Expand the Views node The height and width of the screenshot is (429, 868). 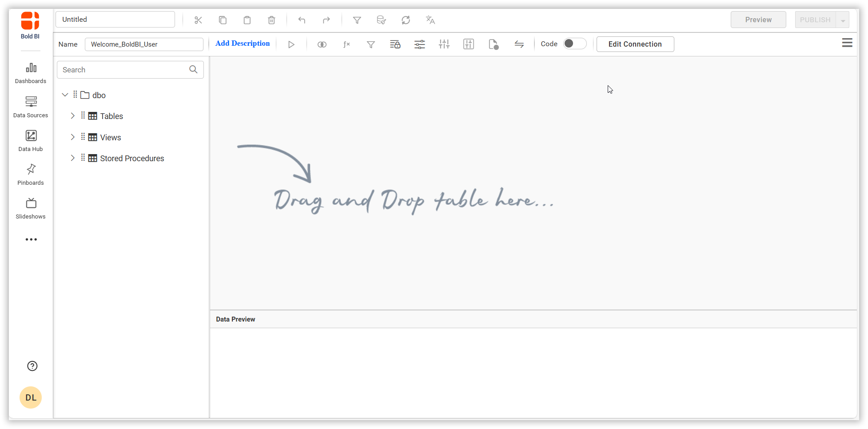[x=72, y=137]
